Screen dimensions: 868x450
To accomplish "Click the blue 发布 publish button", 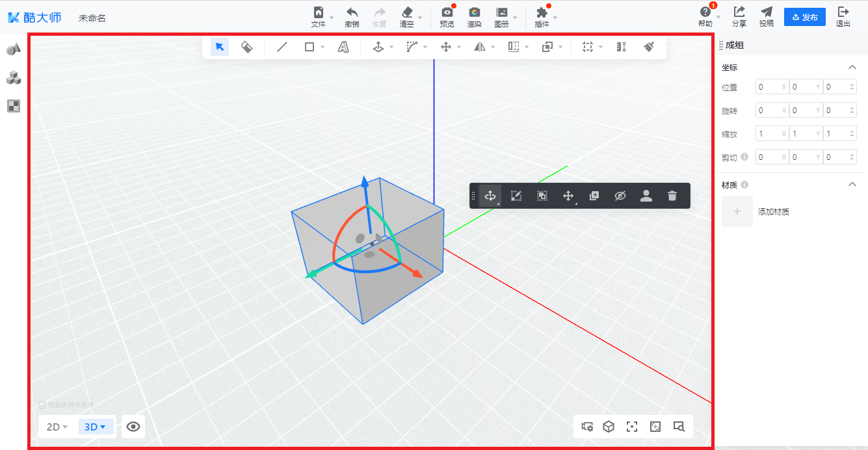I will tap(805, 17).
